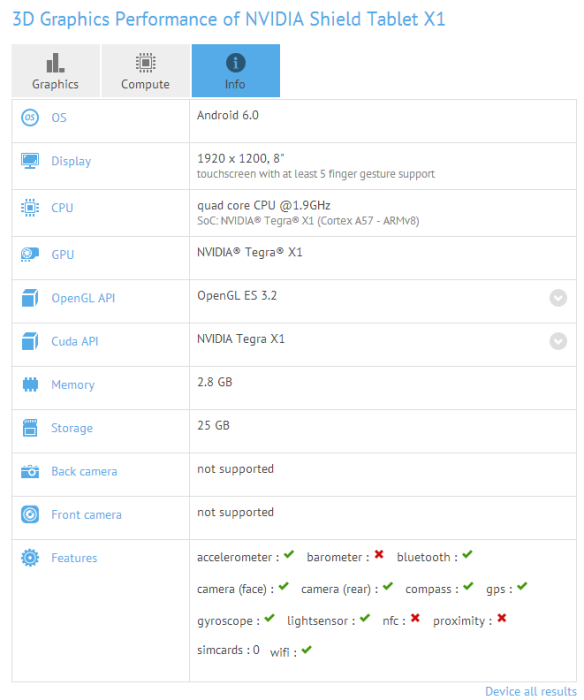Click the GPU card icon
584x700 pixels.
coord(30,254)
